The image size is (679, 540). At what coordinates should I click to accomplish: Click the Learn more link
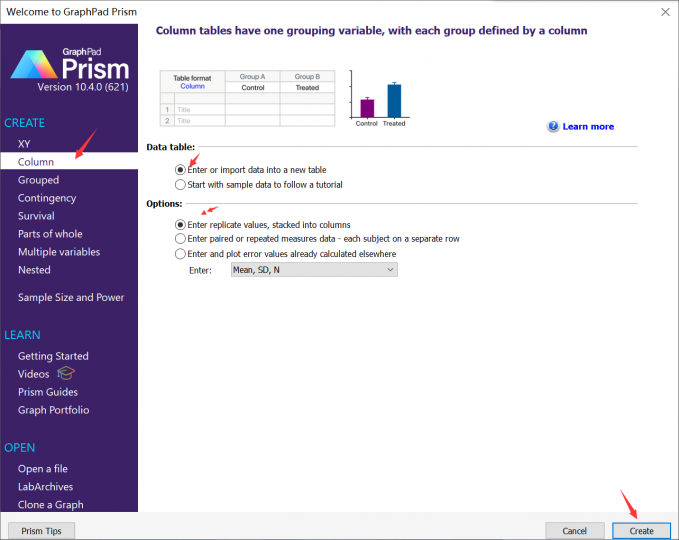588,126
